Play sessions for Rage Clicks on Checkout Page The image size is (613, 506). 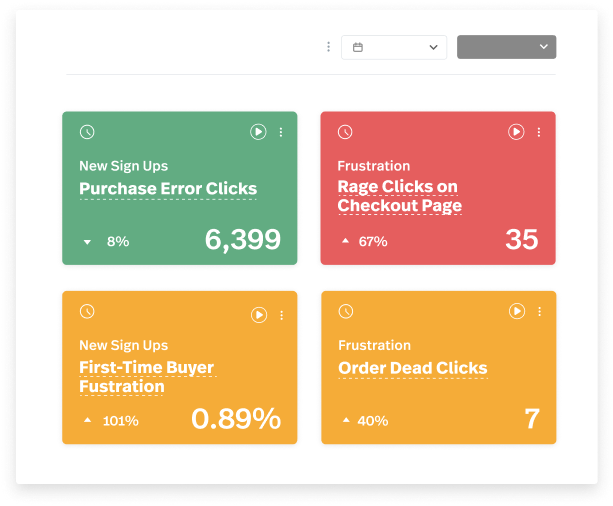(516, 132)
